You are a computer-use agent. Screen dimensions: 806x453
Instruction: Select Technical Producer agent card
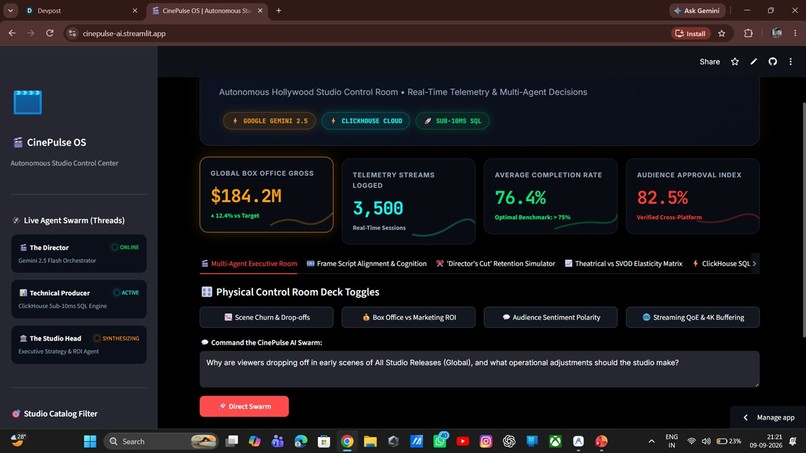[x=79, y=299]
